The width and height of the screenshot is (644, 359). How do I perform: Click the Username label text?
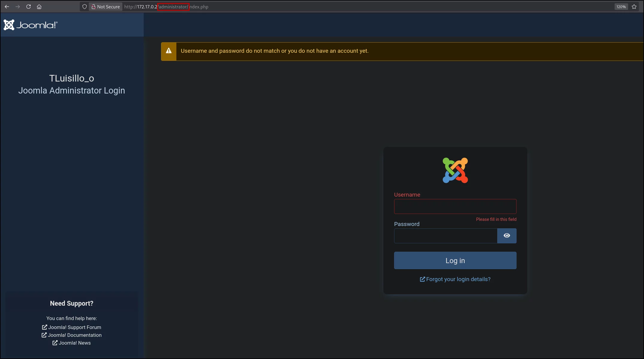point(407,195)
